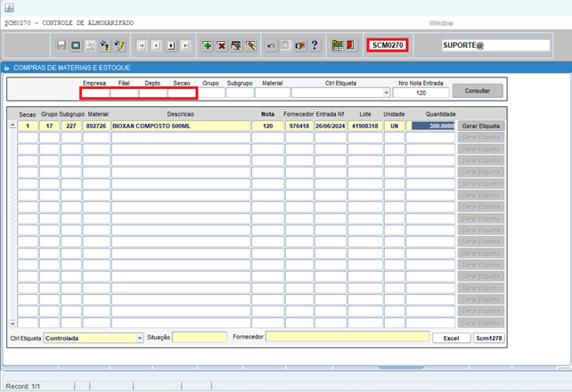Viewport: 572px width, 392px height.
Task: Click the clipboard paste toolbar icon
Action: coord(286,45)
